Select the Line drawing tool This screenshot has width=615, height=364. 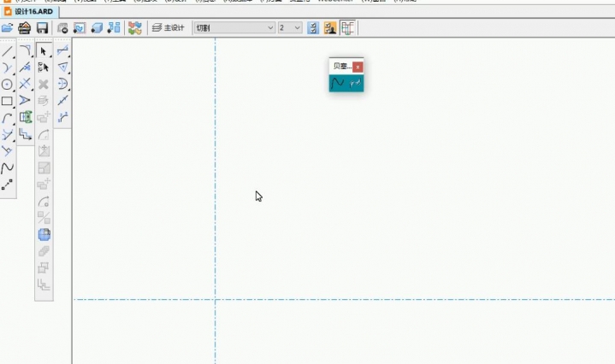pyautogui.click(x=7, y=51)
